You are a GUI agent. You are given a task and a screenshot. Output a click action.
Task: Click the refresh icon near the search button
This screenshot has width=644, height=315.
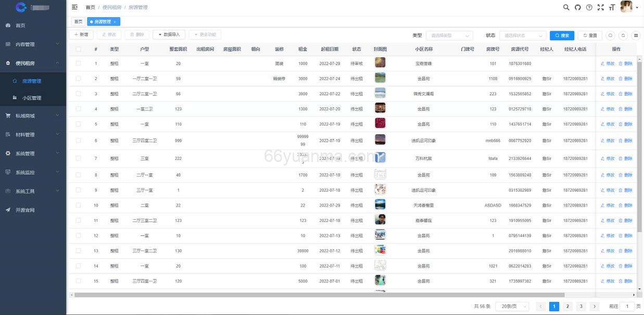coord(623,35)
